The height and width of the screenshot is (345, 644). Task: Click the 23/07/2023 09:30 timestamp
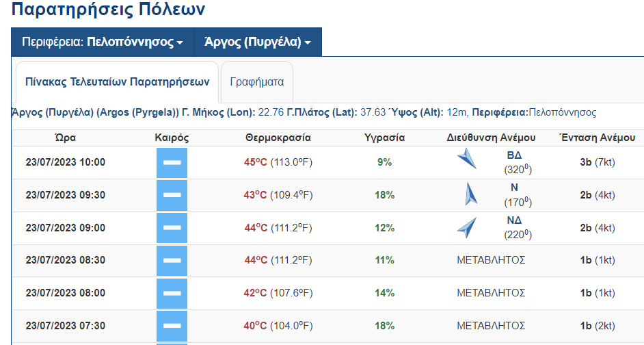[x=66, y=195]
